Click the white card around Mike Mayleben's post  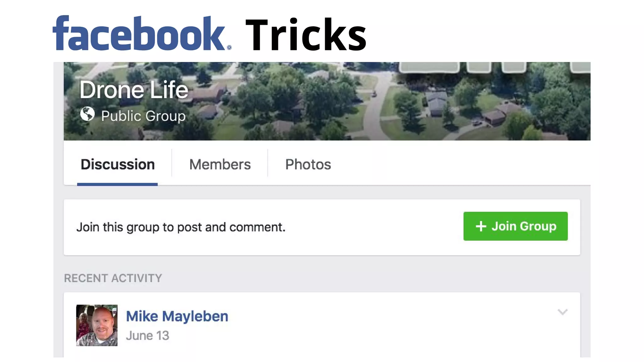[322, 325]
